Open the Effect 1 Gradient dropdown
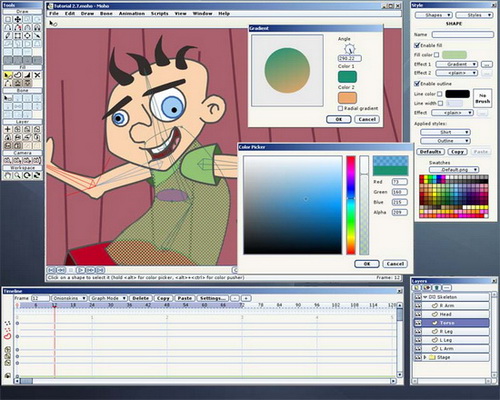The image size is (500, 400). tap(457, 64)
